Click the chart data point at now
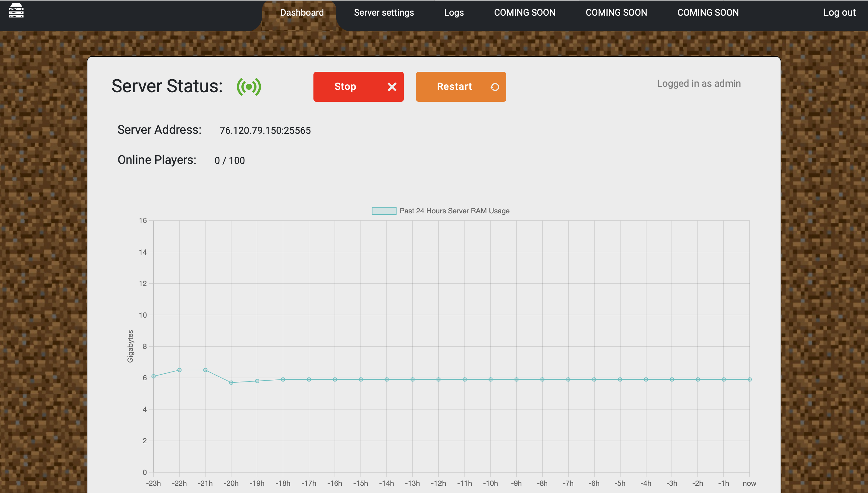This screenshot has height=493, width=868. (x=750, y=380)
